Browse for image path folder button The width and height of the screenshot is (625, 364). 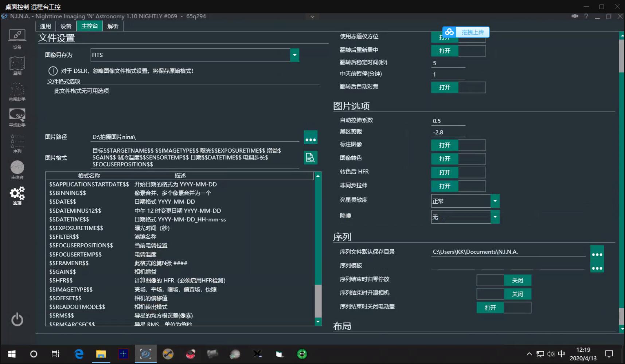click(x=310, y=137)
